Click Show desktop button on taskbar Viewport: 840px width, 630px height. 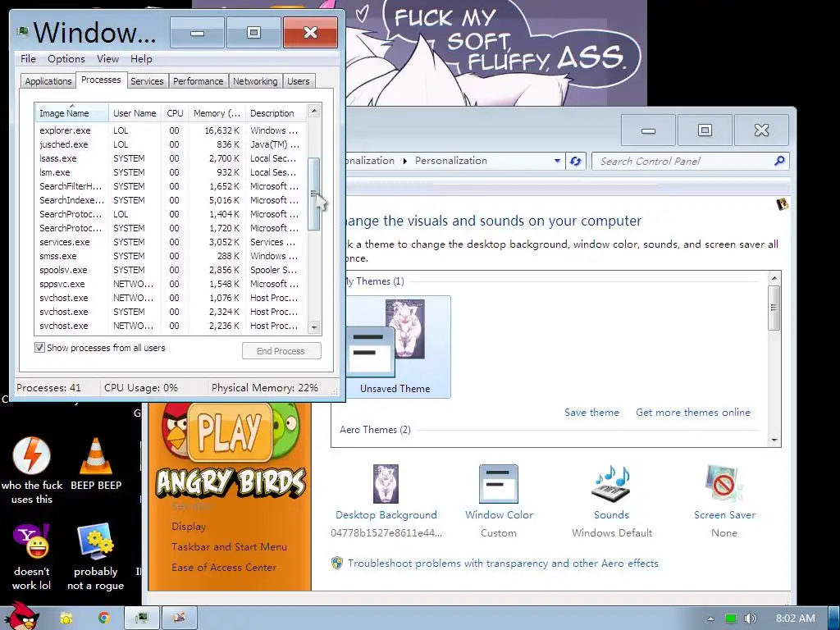pyautogui.click(x=833, y=619)
